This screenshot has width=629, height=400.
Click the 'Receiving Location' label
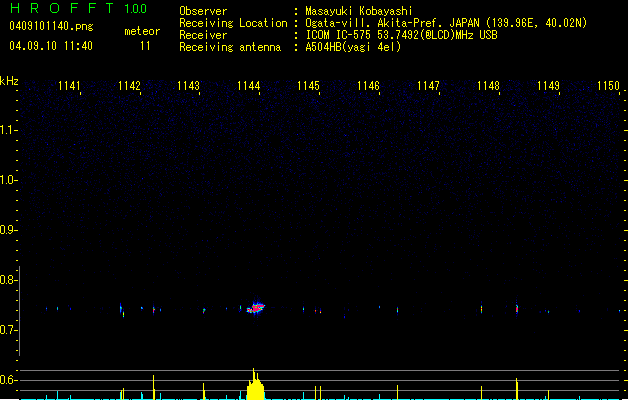[233, 23]
